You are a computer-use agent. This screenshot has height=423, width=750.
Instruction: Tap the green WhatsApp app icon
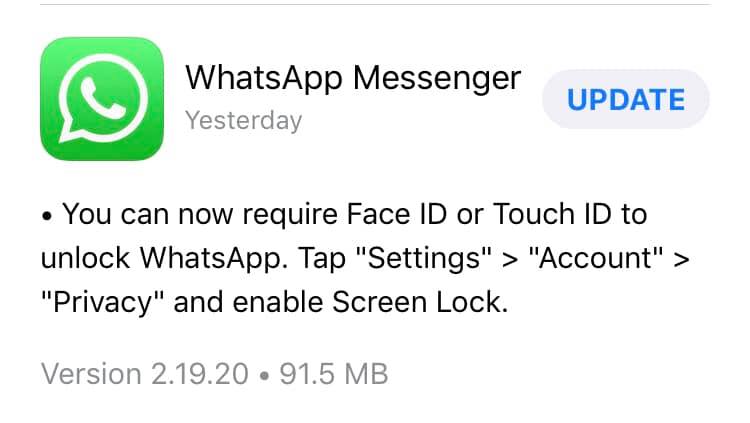point(102,99)
